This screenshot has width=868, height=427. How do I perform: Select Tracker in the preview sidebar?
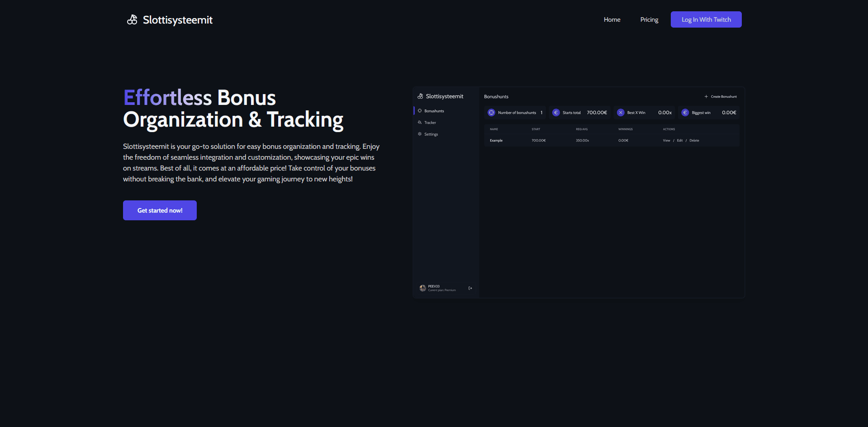430,123
